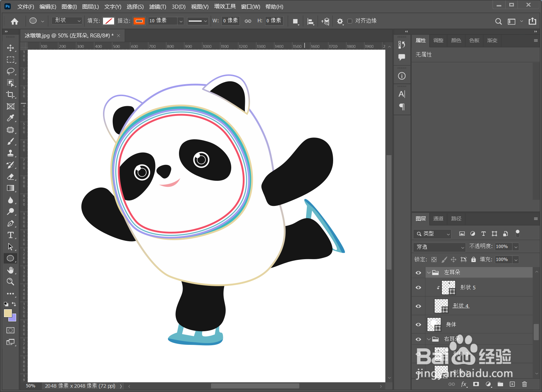Toggle link between width and height

[x=248, y=21]
